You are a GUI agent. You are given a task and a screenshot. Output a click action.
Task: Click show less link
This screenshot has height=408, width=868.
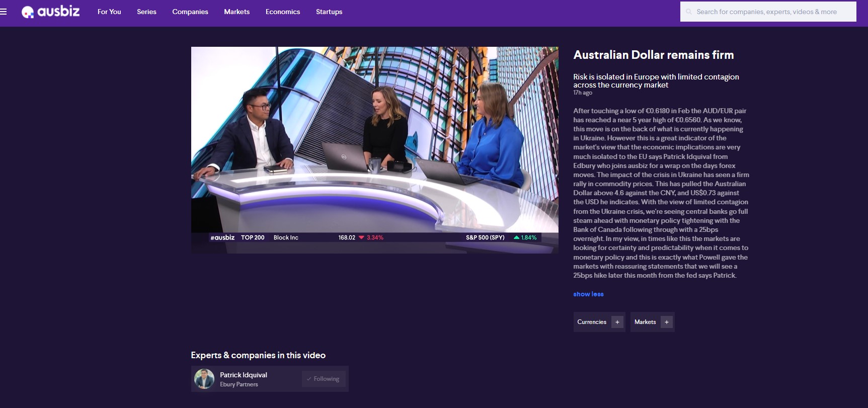coord(588,294)
